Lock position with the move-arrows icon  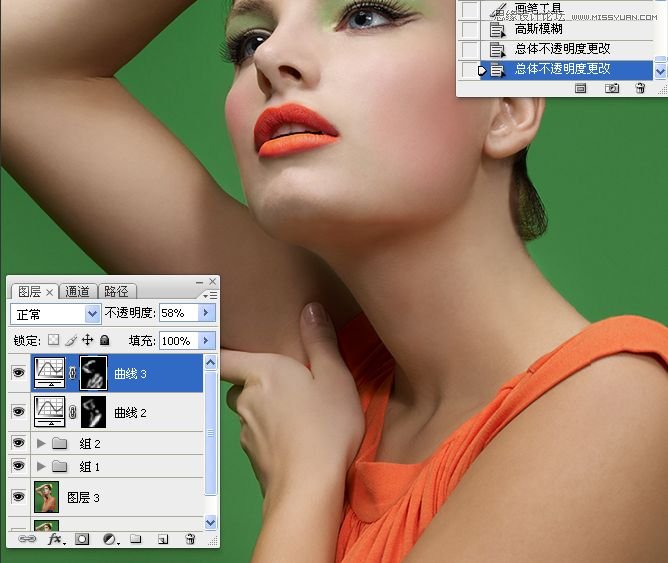tap(87, 340)
